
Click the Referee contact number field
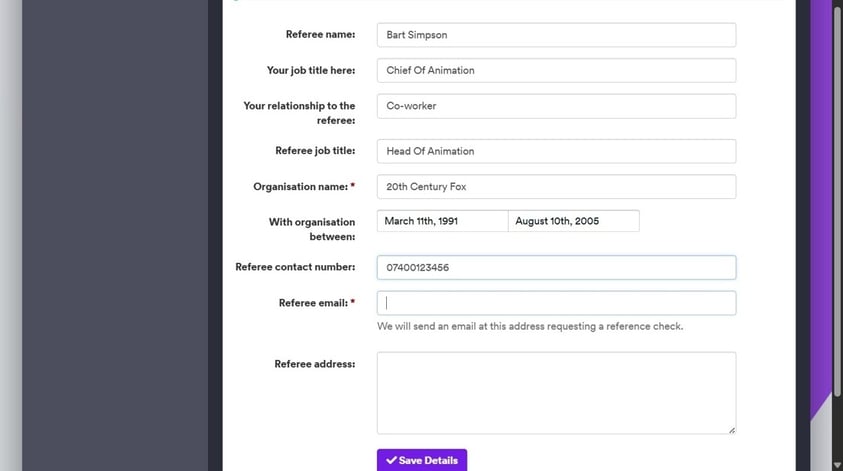click(x=556, y=267)
